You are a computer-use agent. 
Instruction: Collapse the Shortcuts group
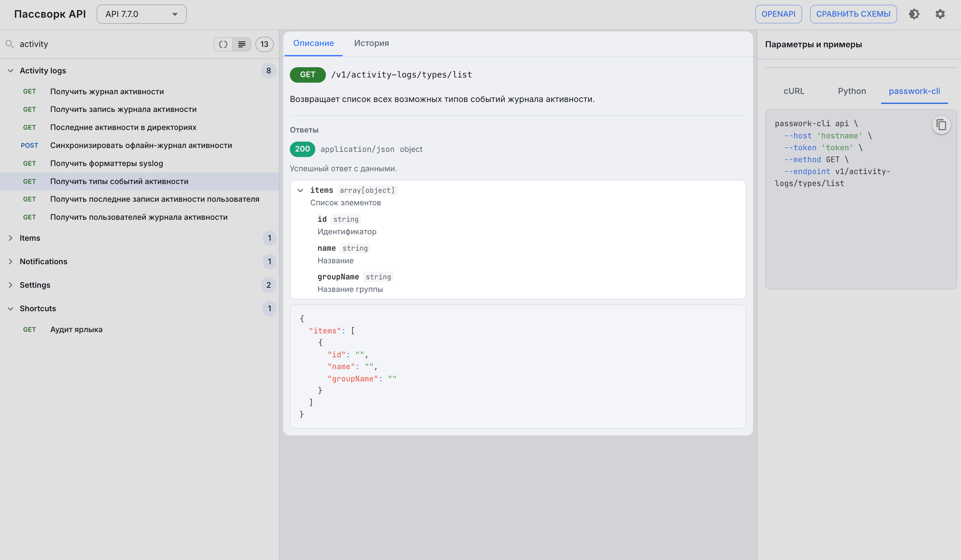(x=11, y=309)
